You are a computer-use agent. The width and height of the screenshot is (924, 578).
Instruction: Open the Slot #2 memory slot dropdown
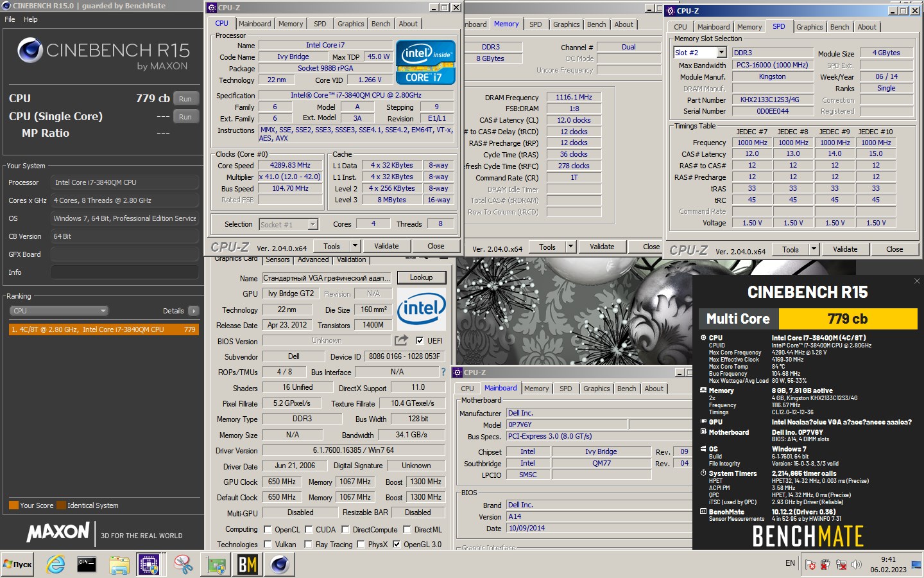pyautogui.click(x=721, y=53)
